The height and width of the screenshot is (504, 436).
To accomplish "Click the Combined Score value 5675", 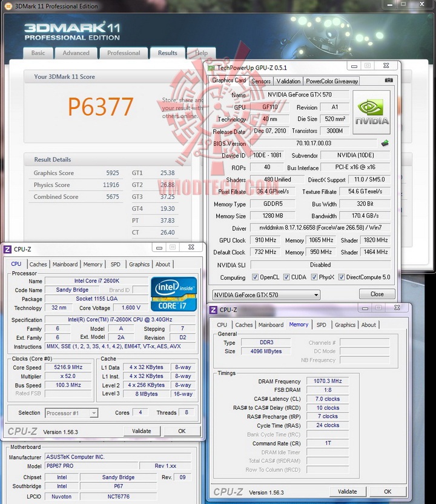I will (113, 197).
